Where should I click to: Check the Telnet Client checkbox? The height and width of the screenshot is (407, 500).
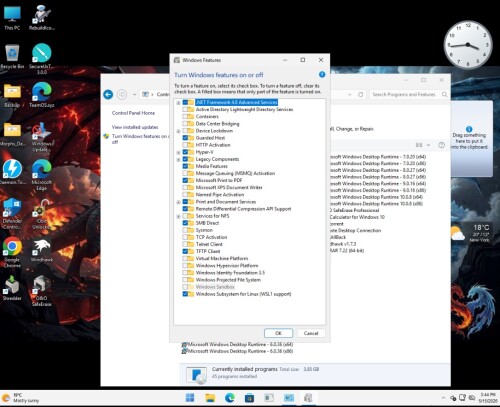(x=185, y=244)
